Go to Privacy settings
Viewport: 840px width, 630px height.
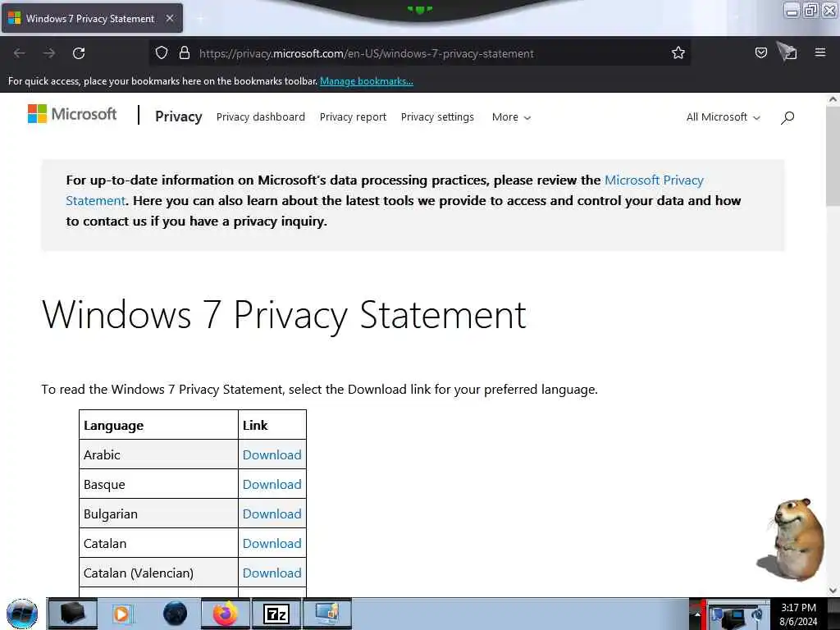click(437, 116)
